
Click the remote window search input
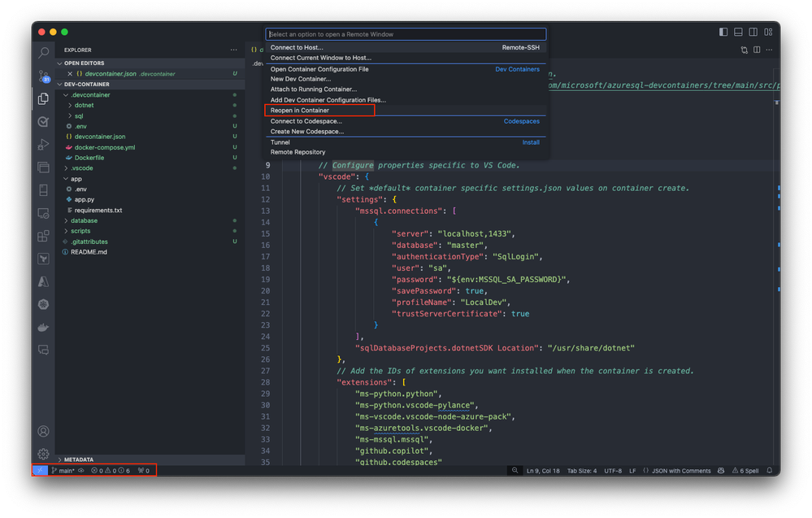tap(406, 34)
